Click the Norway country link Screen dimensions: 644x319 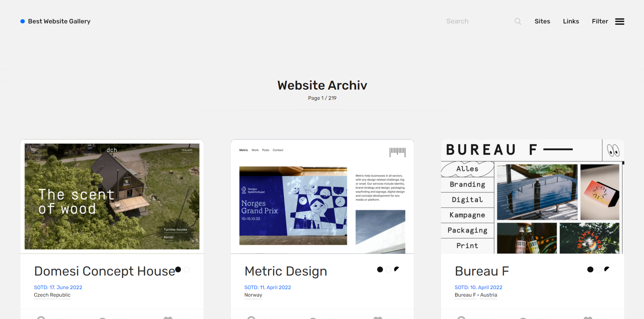click(253, 295)
